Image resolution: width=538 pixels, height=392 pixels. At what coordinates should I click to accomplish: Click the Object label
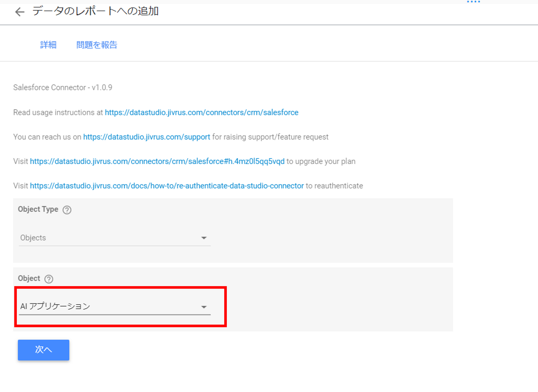29,278
